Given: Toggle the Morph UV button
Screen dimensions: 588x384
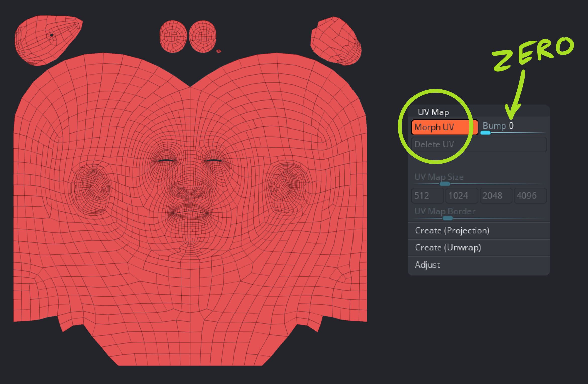Looking at the screenshot, I should (444, 127).
